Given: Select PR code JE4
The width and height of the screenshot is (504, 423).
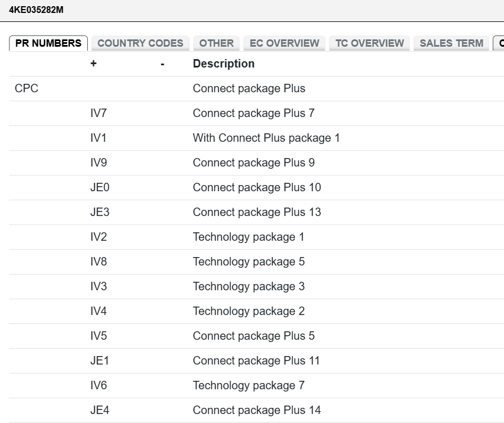Looking at the screenshot, I should click(100, 410).
